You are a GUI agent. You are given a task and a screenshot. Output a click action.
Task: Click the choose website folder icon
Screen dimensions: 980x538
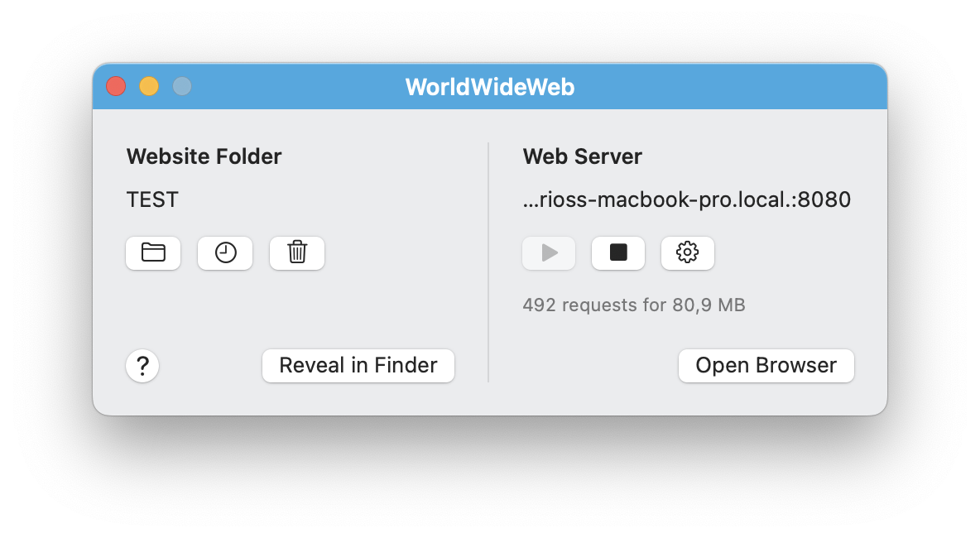click(153, 252)
